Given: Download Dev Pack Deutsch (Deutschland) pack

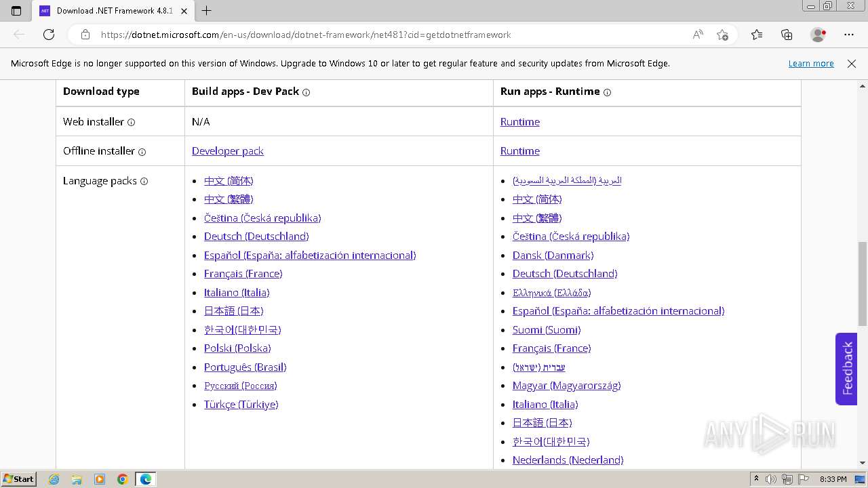Looking at the screenshot, I should point(256,237).
